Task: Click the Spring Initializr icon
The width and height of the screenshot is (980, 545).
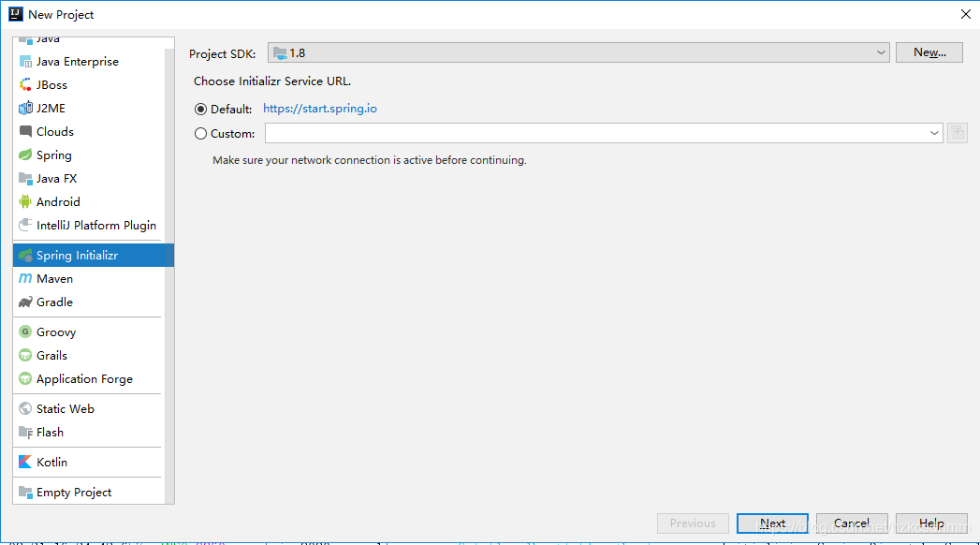Action: [x=25, y=255]
